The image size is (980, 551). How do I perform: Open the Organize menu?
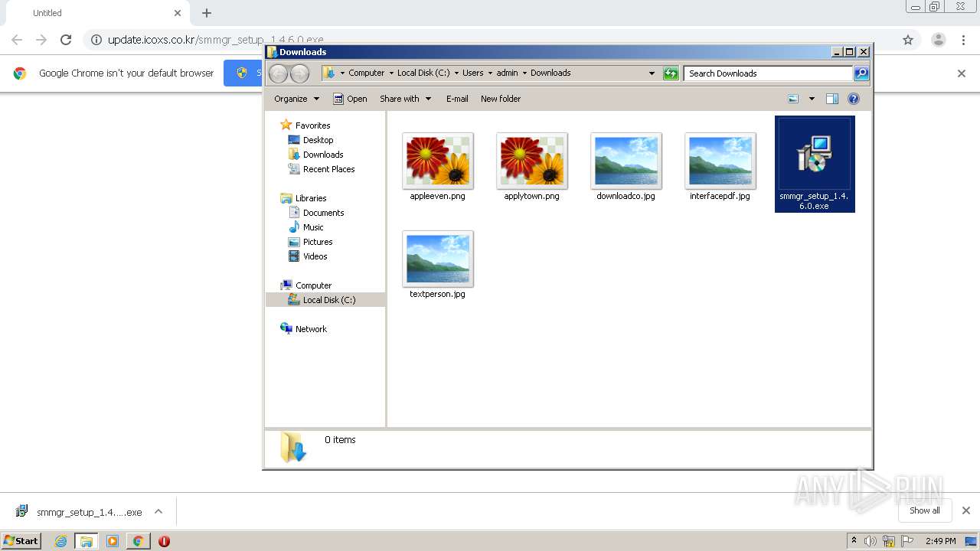(x=296, y=99)
